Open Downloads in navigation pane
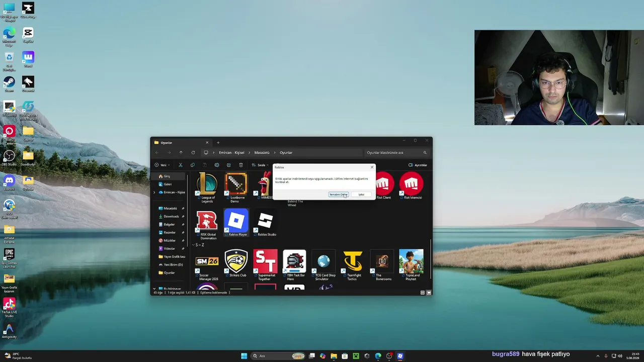Screen dimensions: 644x362 coord(170,216)
